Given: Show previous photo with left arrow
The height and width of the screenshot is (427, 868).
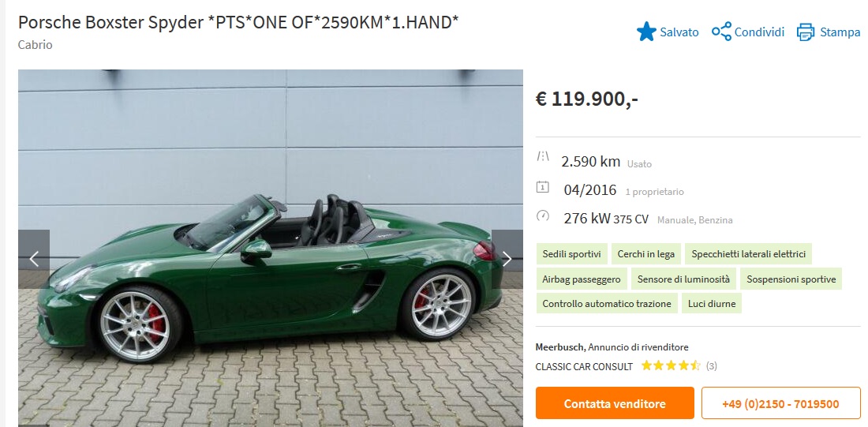Looking at the screenshot, I should pos(34,259).
